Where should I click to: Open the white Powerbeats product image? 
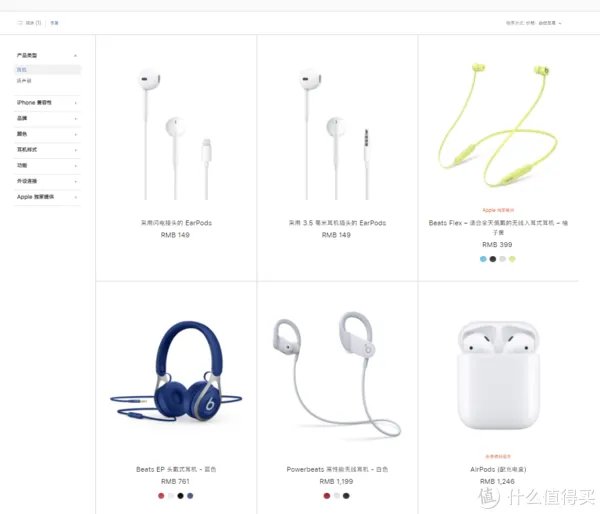[337, 374]
